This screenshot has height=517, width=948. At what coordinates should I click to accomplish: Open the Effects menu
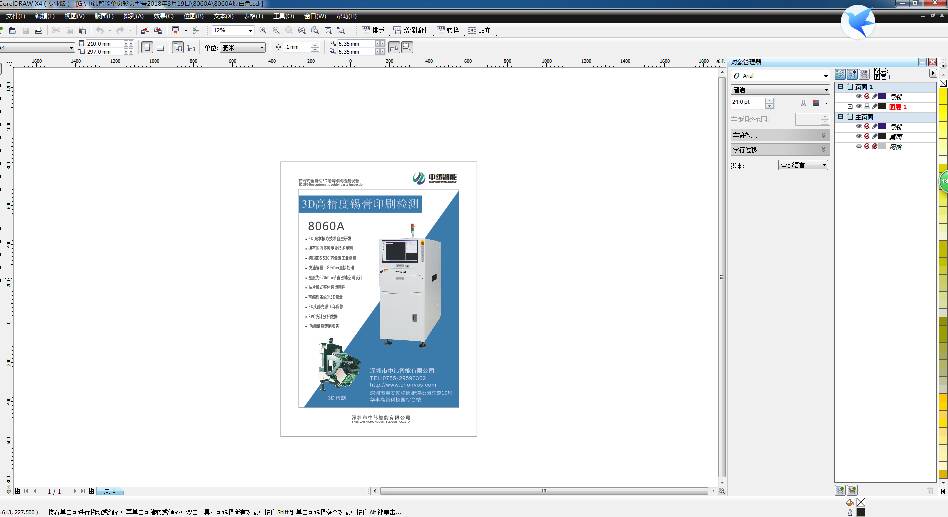(163, 16)
